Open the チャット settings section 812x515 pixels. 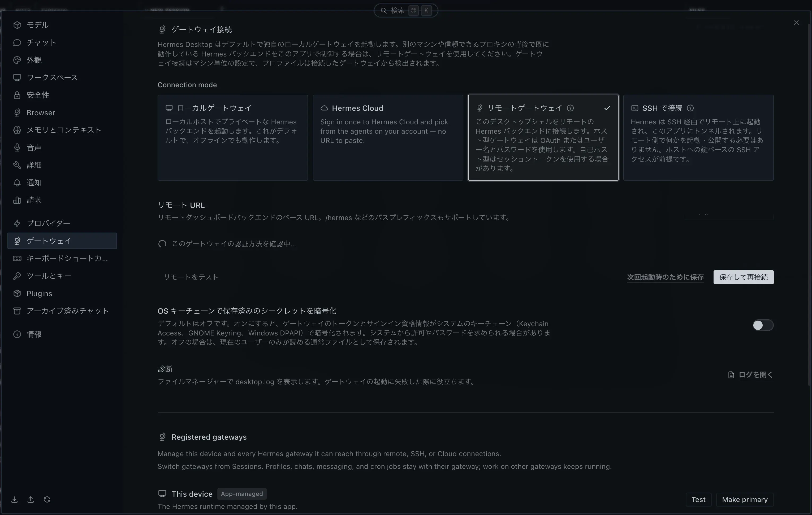[62, 42]
